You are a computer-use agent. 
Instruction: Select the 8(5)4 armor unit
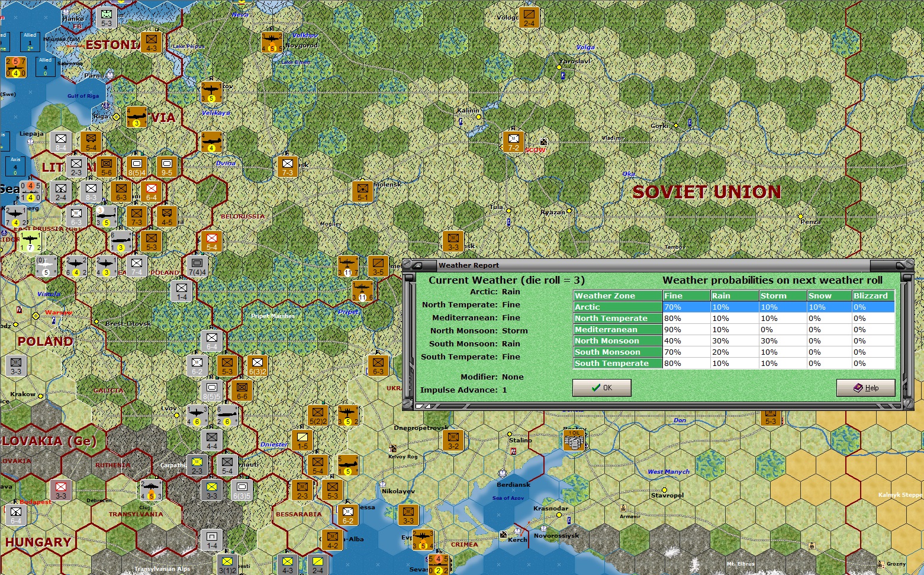tap(136, 166)
